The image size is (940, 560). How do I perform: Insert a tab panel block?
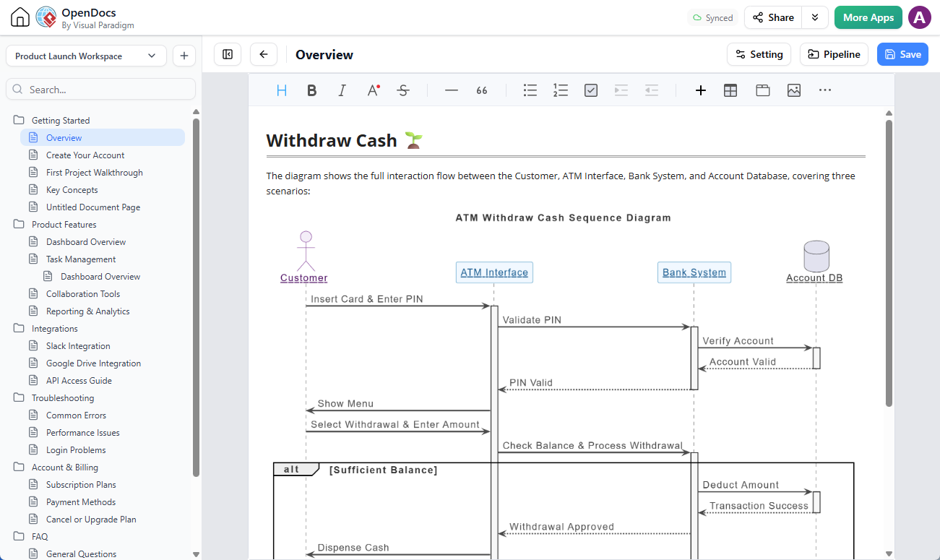[x=762, y=90]
